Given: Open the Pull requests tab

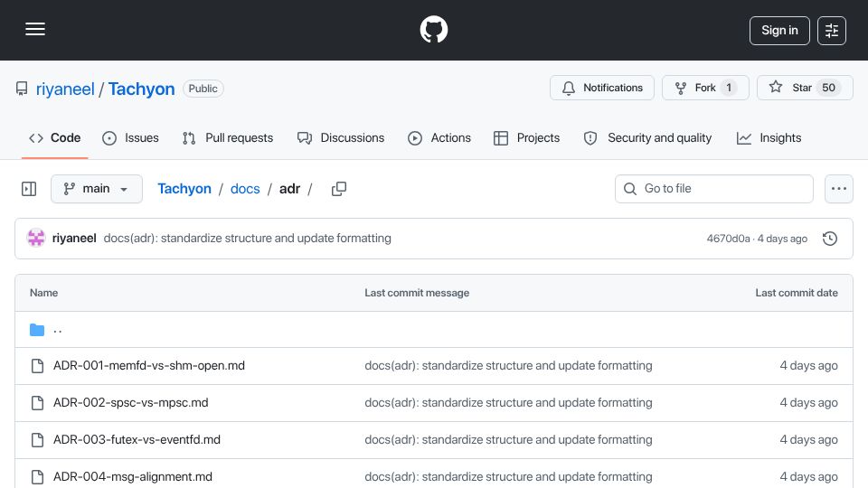Looking at the screenshot, I should coord(228,137).
